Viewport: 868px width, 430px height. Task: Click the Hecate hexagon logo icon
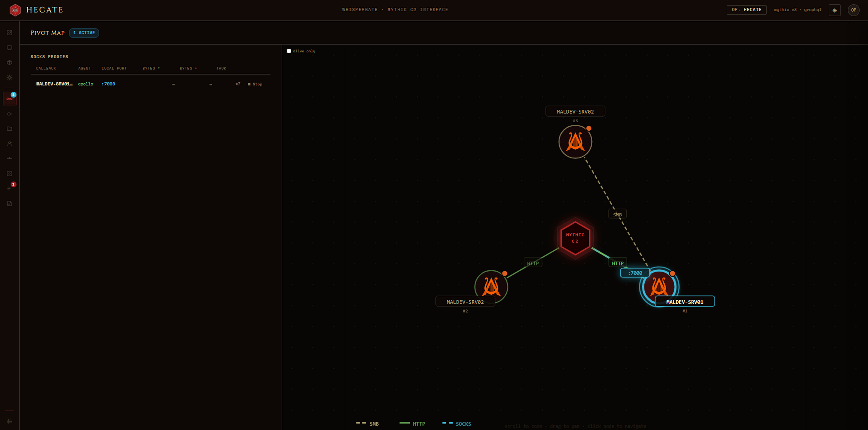(x=15, y=10)
